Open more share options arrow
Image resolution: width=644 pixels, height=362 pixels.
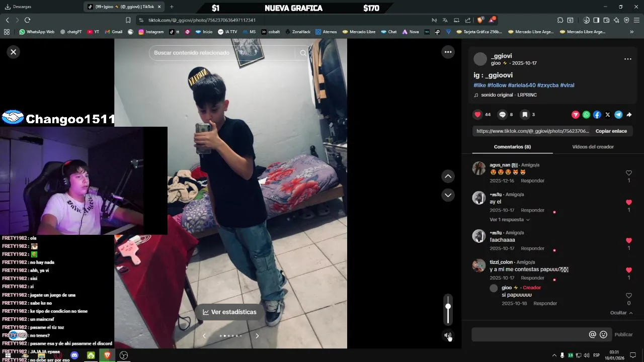click(x=629, y=115)
